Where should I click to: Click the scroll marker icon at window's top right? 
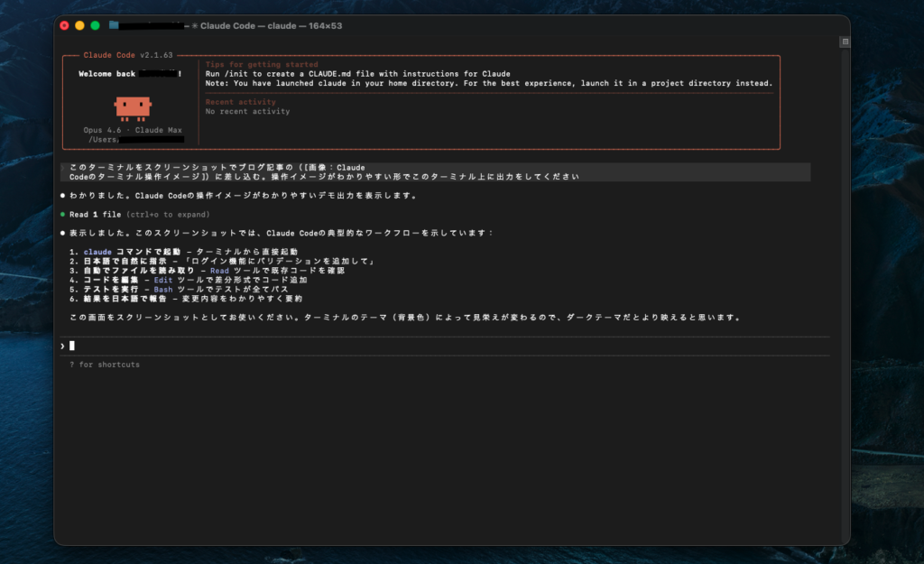coord(845,42)
